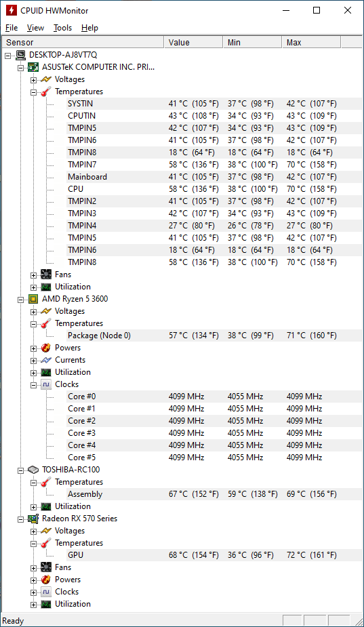The height and width of the screenshot is (627, 364).
Task: Collapse the ASUSTeK COMPUTER INC. node
Action: 20,68
